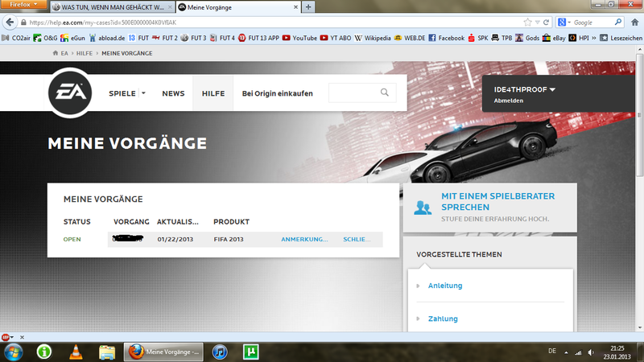Bookmark page with the star icon
Image resolution: width=644 pixels, height=362 pixels.
point(527,23)
